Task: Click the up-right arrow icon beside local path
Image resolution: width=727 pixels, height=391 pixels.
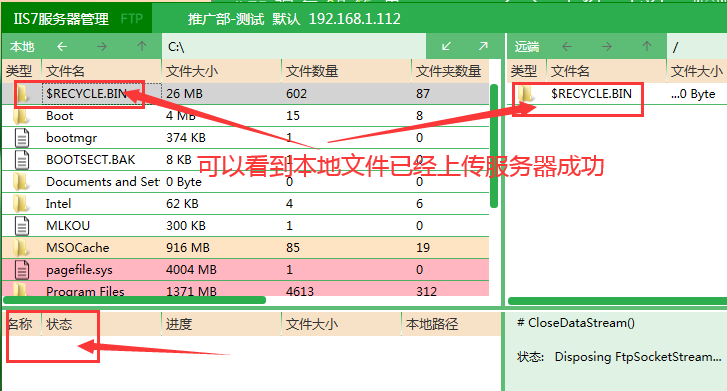Action: [483, 46]
